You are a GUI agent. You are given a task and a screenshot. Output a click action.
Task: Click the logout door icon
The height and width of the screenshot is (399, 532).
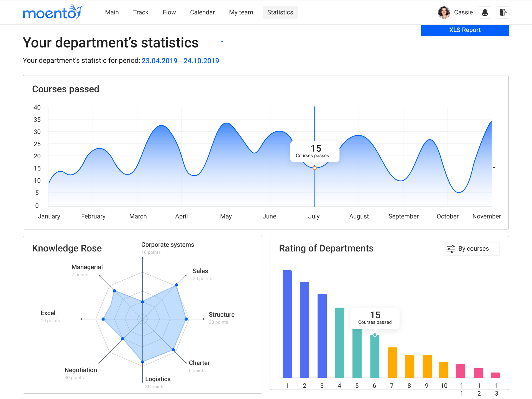coord(503,12)
